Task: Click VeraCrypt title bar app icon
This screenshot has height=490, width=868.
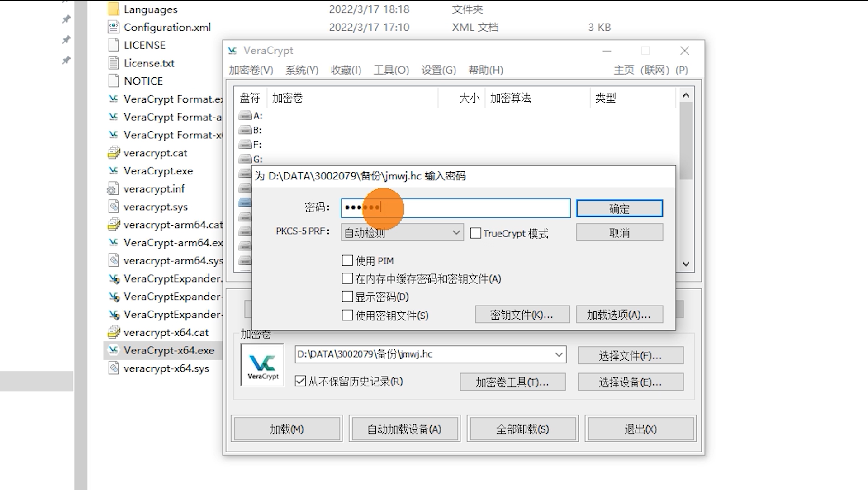Action: tap(232, 51)
